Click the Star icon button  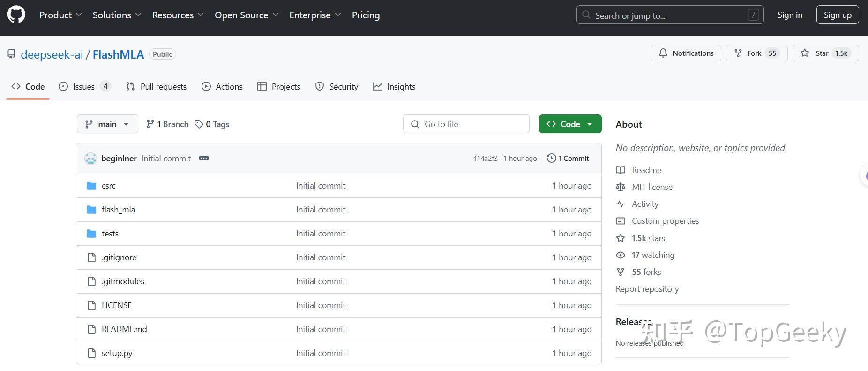tap(805, 53)
